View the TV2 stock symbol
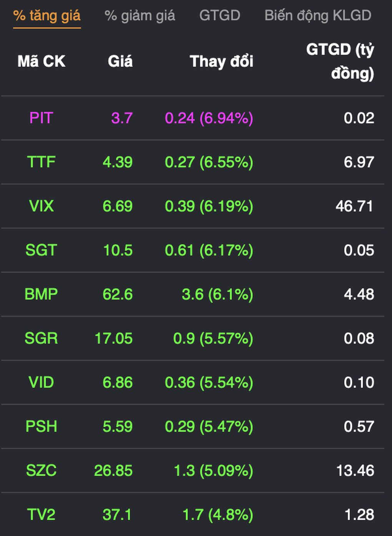 pos(41,515)
